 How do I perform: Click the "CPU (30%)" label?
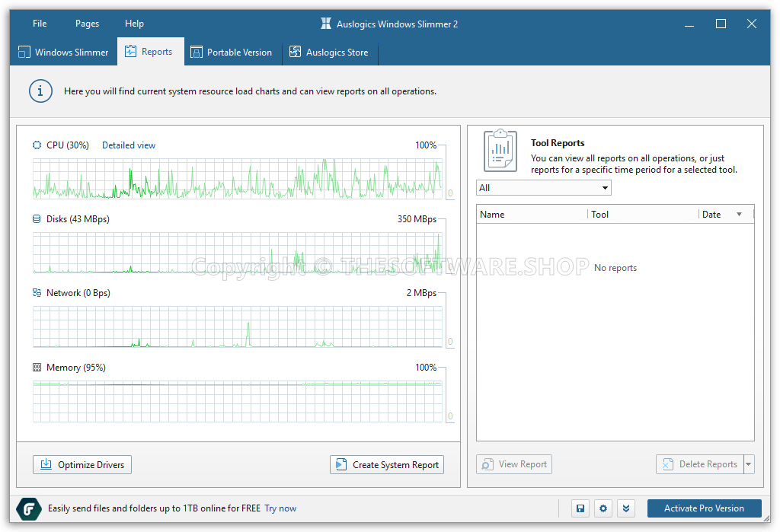pyautogui.click(x=68, y=145)
